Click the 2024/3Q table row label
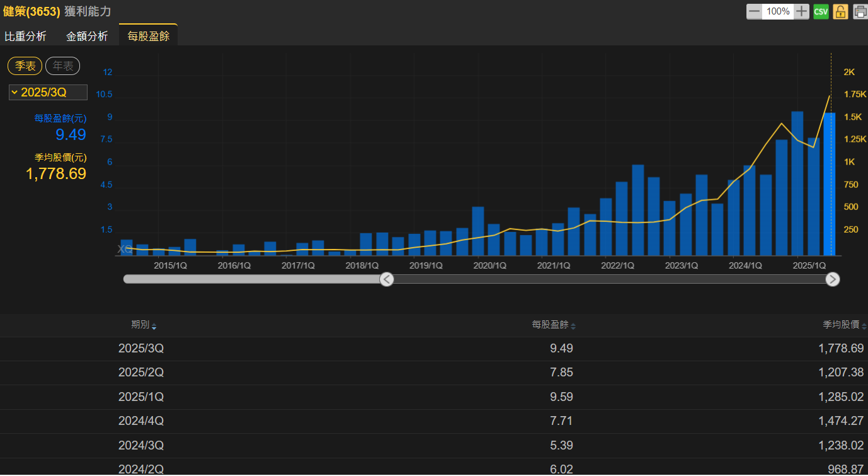The height and width of the screenshot is (476, 868). coord(141,445)
